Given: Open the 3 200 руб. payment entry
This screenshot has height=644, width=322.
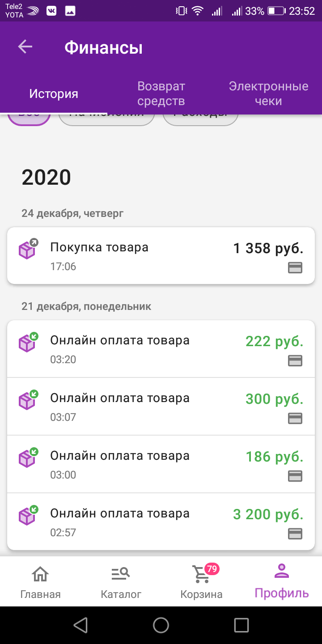Looking at the screenshot, I should point(161,521).
